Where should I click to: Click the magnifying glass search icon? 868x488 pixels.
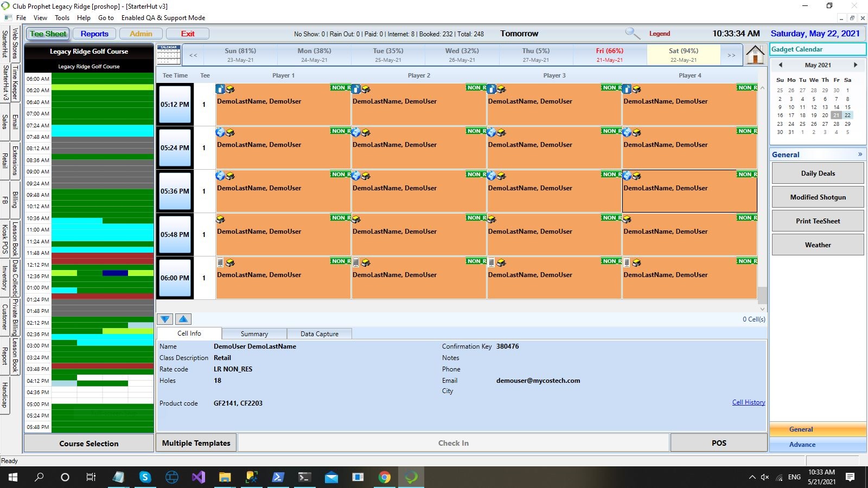tap(632, 34)
